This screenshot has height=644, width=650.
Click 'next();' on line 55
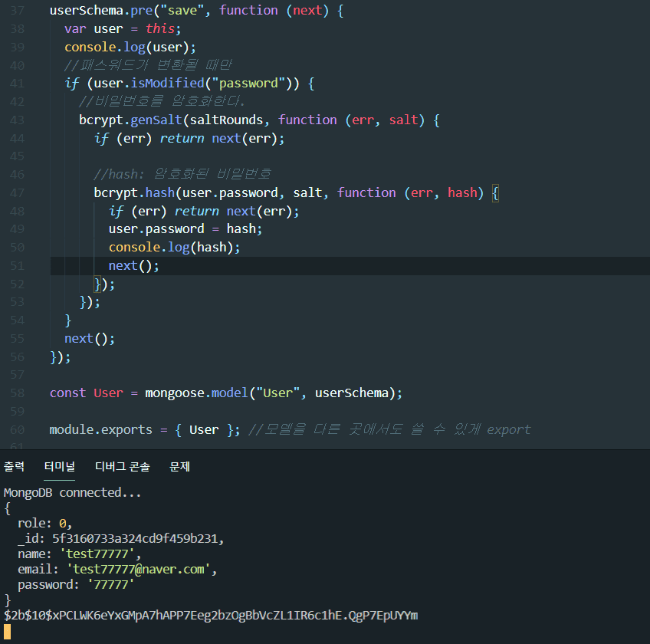point(90,339)
